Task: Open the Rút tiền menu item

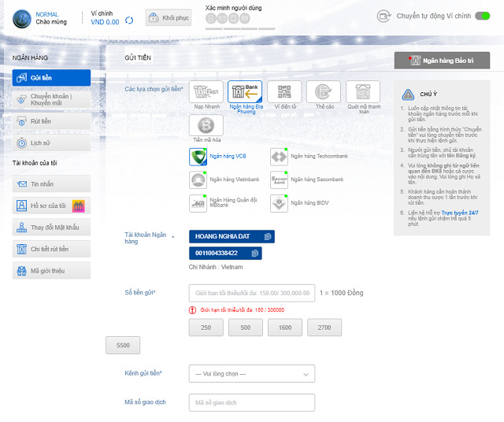Action: pos(51,121)
